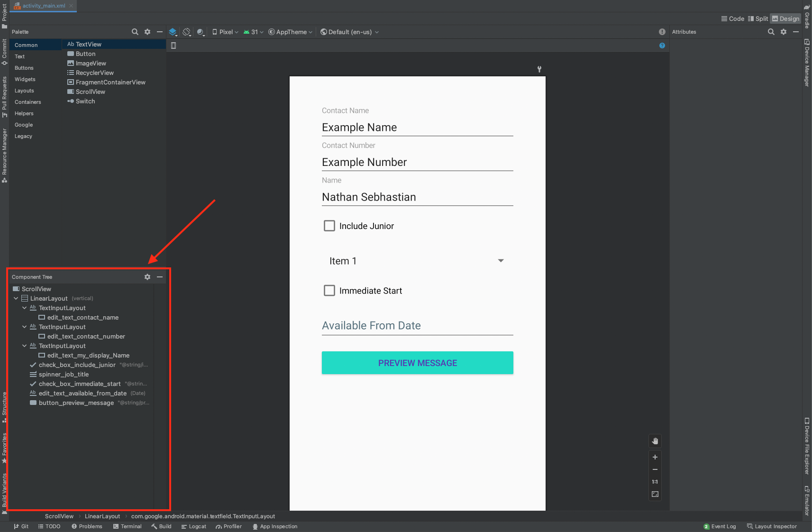Click view options icon below toolbar
The image size is (812, 532).
point(173,46)
